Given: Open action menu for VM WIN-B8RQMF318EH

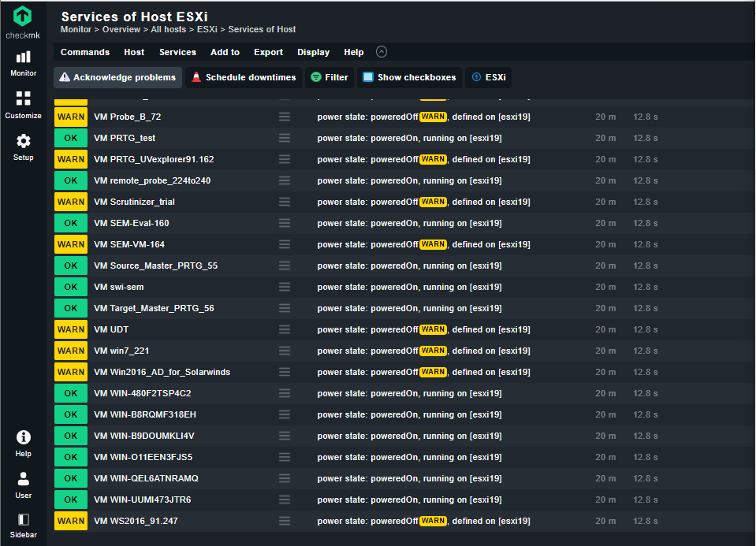Looking at the screenshot, I should click(x=285, y=414).
